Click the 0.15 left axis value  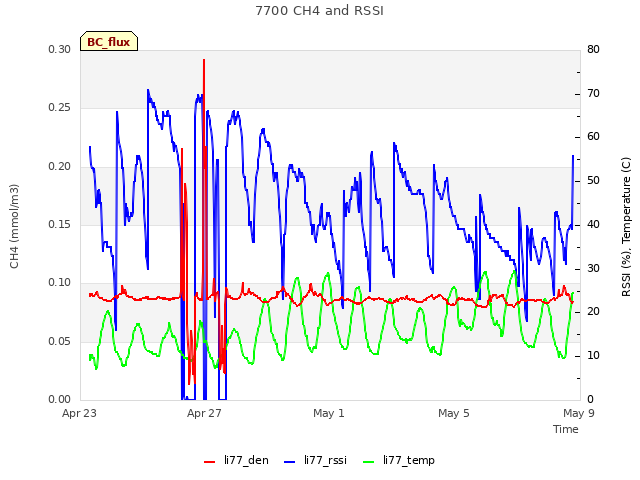[x=60, y=224]
